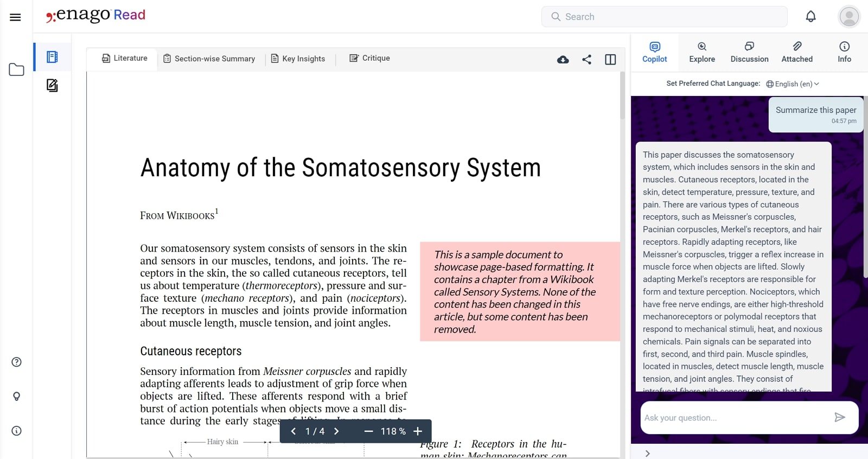
Task: Click the 'From Wikibooks' author line
Action: pyautogui.click(x=179, y=215)
